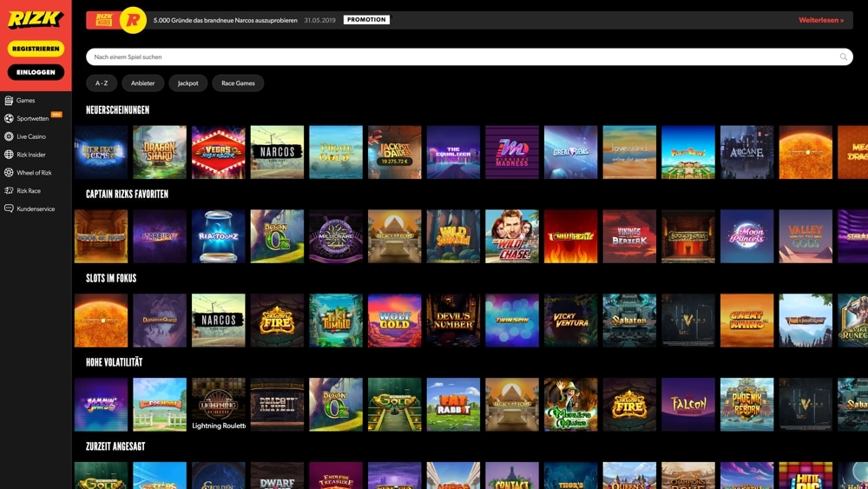Open Arcane game tile
The width and height of the screenshot is (868, 489).
pos(746,152)
